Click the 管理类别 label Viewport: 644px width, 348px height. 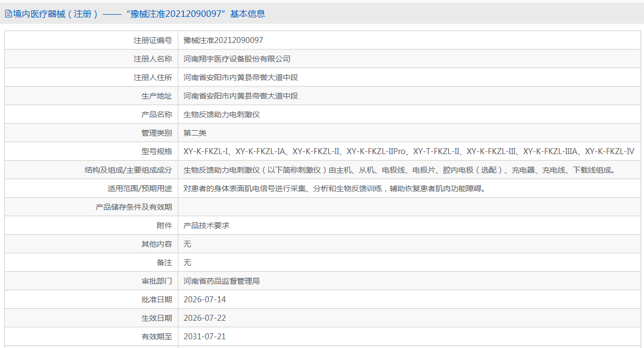(157, 133)
